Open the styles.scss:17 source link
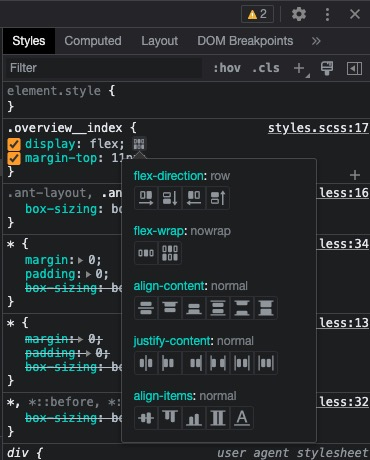 pyautogui.click(x=318, y=128)
